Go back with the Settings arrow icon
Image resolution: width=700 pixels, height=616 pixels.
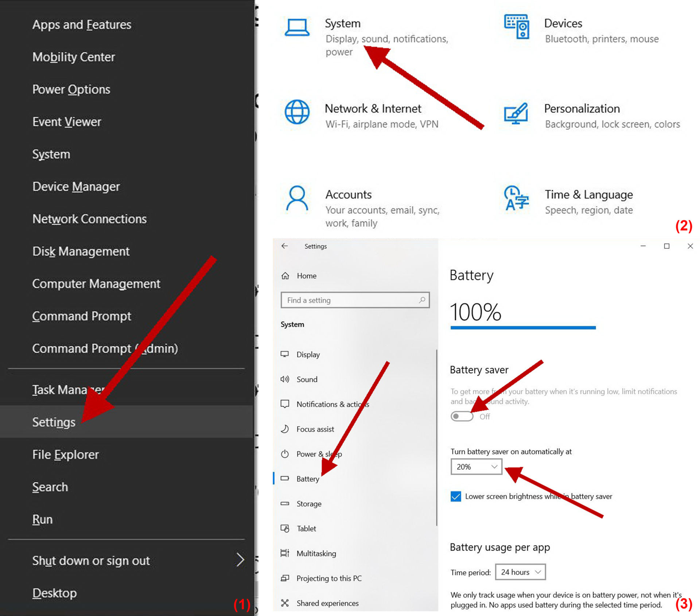click(285, 246)
